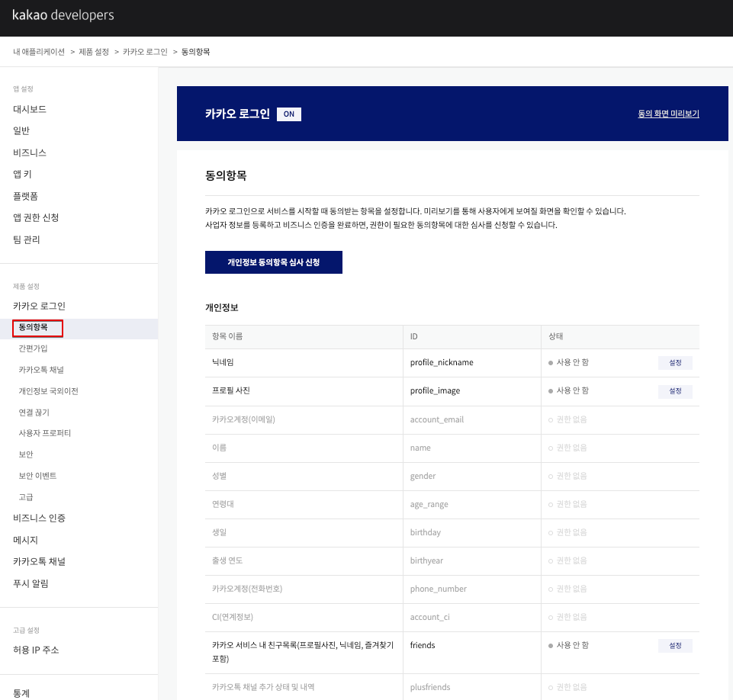
Task: Select 카카오톡 채널 submenu under 카카오 로그인
Action: (41, 370)
